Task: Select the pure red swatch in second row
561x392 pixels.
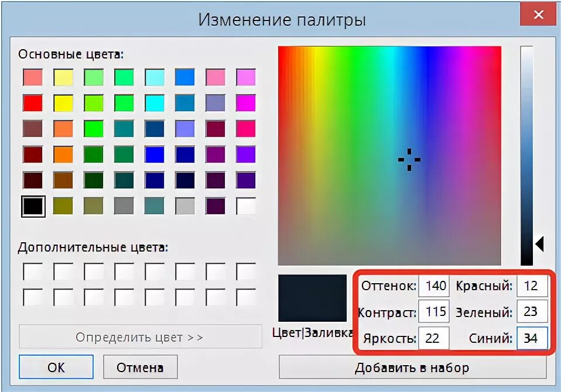Action: pyautogui.click(x=33, y=104)
